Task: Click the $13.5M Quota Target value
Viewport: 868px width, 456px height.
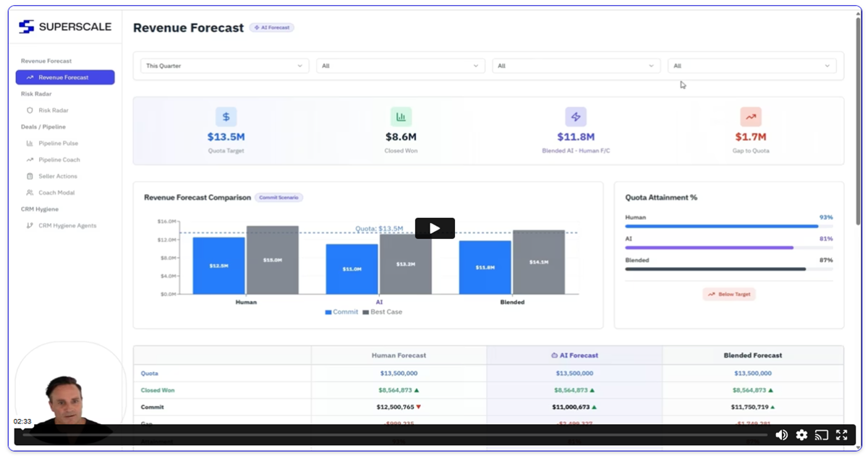Action: tap(226, 137)
